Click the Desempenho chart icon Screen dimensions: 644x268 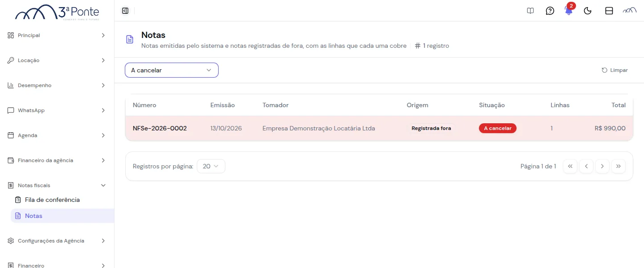click(x=11, y=85)
